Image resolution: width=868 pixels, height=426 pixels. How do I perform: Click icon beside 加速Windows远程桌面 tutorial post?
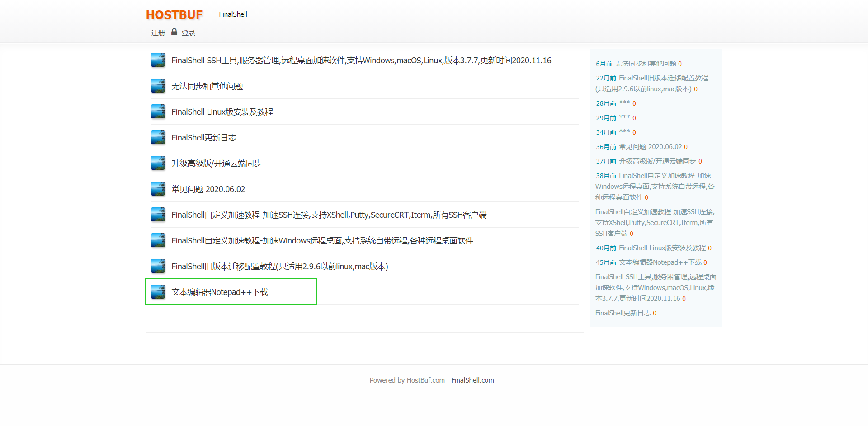(158, 240)
